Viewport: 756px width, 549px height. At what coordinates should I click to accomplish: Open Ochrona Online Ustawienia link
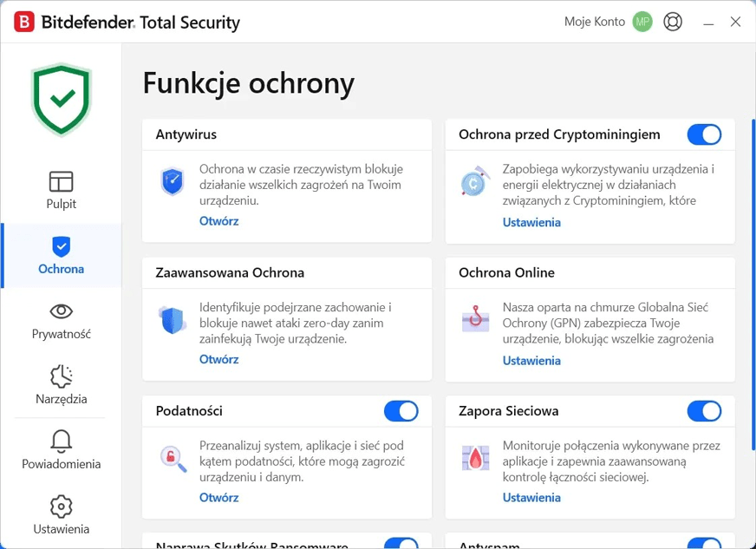click(x=531, y=361)
